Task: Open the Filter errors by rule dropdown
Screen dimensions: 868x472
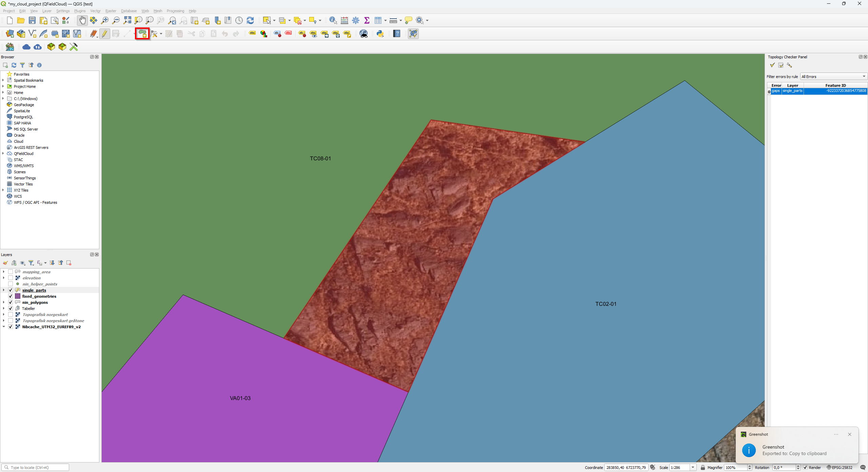Action: click(833, 77)
